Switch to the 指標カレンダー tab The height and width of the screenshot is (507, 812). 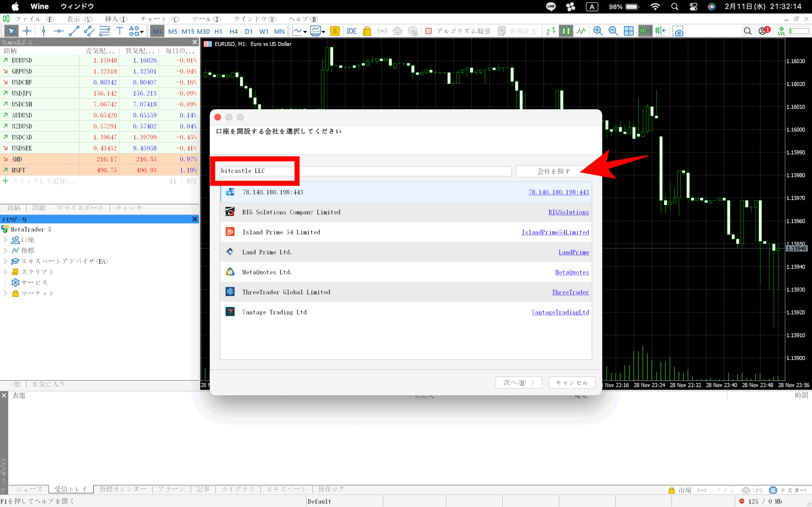tap(123, 489)
